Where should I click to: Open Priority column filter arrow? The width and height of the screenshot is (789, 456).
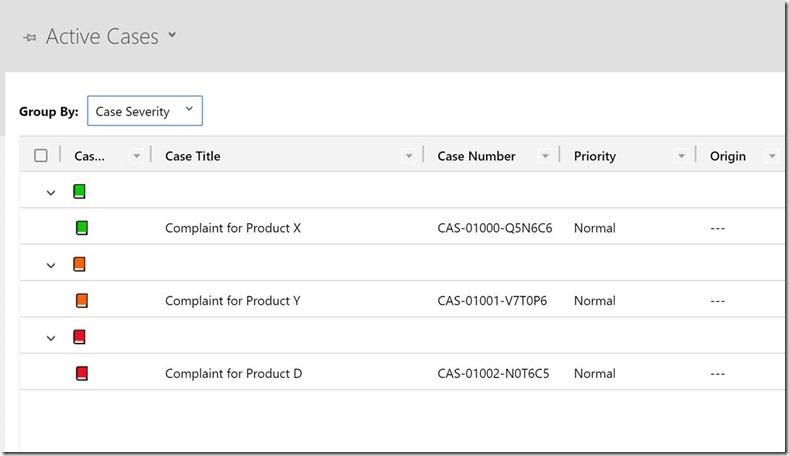(681, 156)
